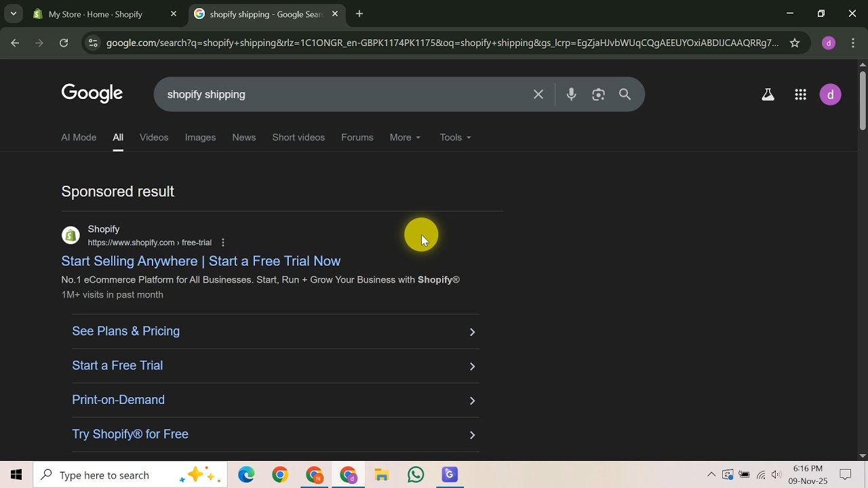Search by image with Google Lens
868x488 pixels.
pos(598,94)
